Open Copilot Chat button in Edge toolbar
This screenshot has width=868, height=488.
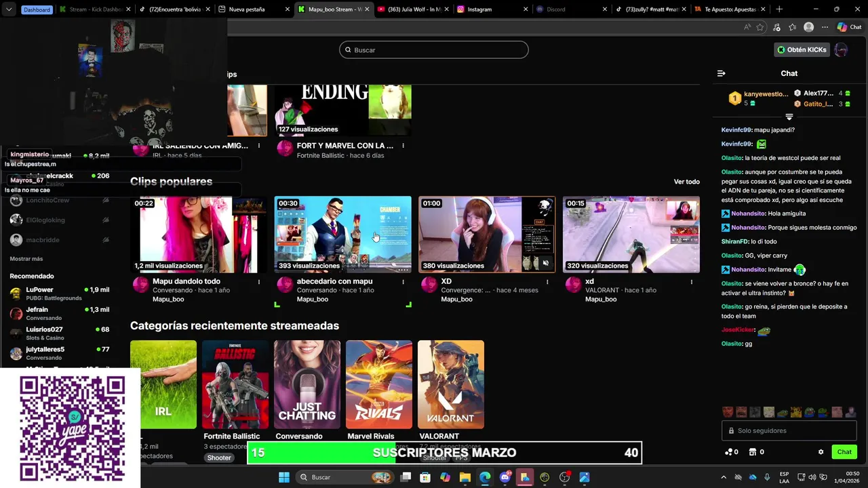click(x=849, y=27)
